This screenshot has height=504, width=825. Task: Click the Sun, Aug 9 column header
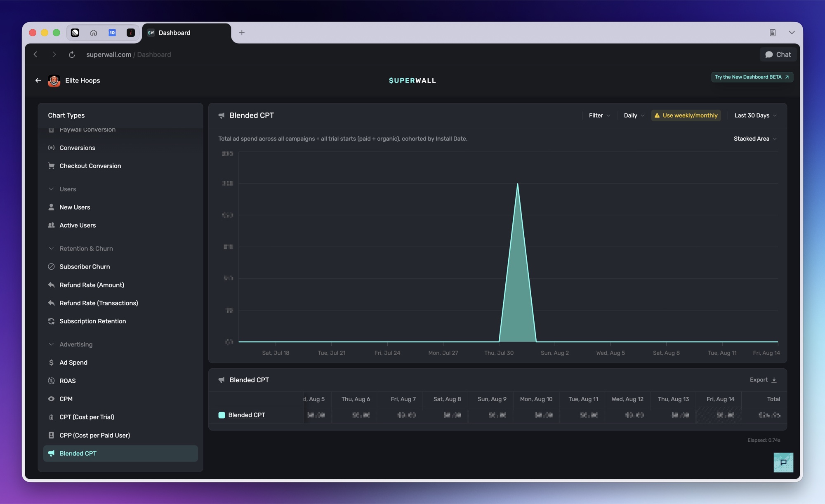click(x=492, y=399)
